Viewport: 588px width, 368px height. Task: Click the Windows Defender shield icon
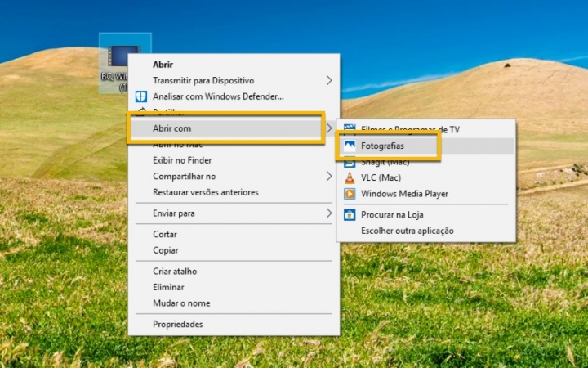click(x=140, y=96)
